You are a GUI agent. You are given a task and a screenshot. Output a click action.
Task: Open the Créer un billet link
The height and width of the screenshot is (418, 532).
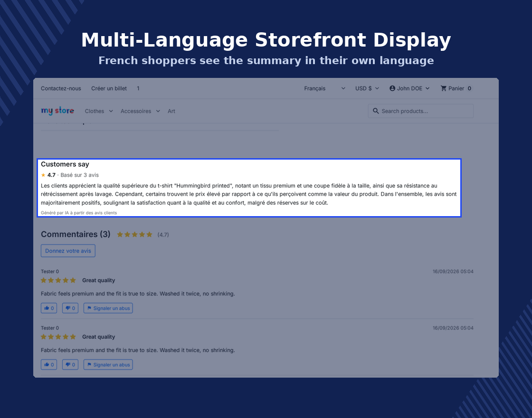tap(109, 88)
